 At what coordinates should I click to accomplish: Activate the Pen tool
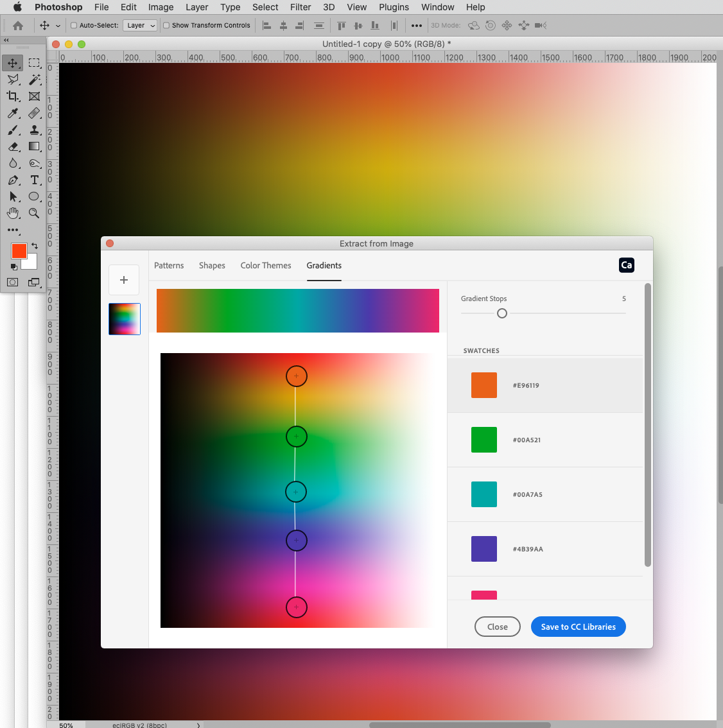tap(13, 180)
